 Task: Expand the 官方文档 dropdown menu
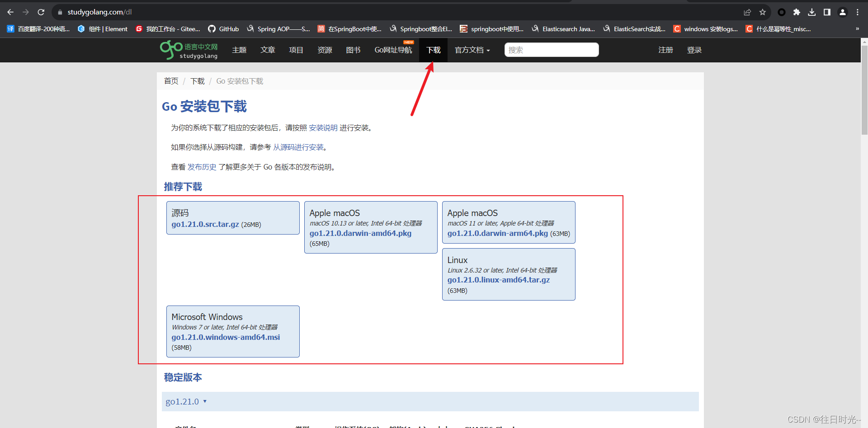tap(472, 50)
